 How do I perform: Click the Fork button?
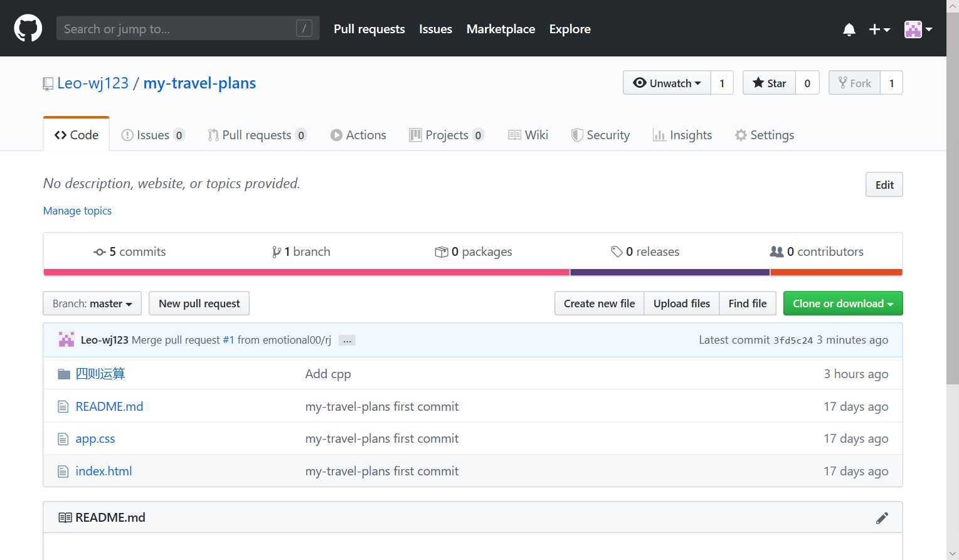pyautogui.click(x=854, y=83)
